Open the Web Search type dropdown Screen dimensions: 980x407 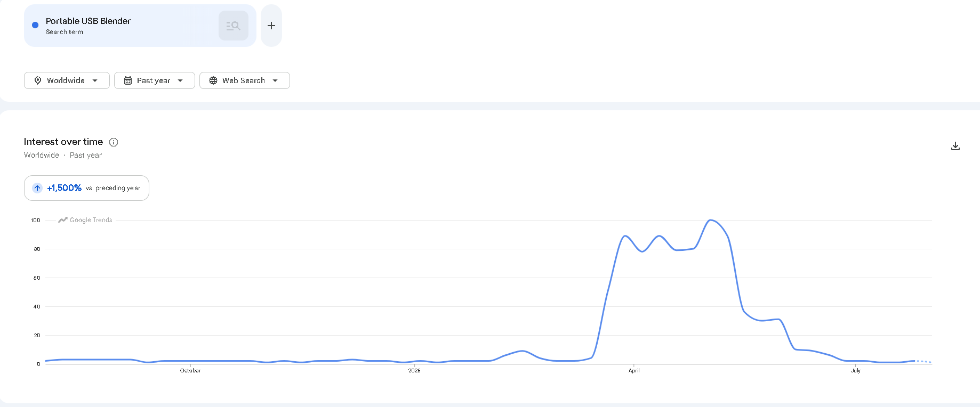click(245, 80)
